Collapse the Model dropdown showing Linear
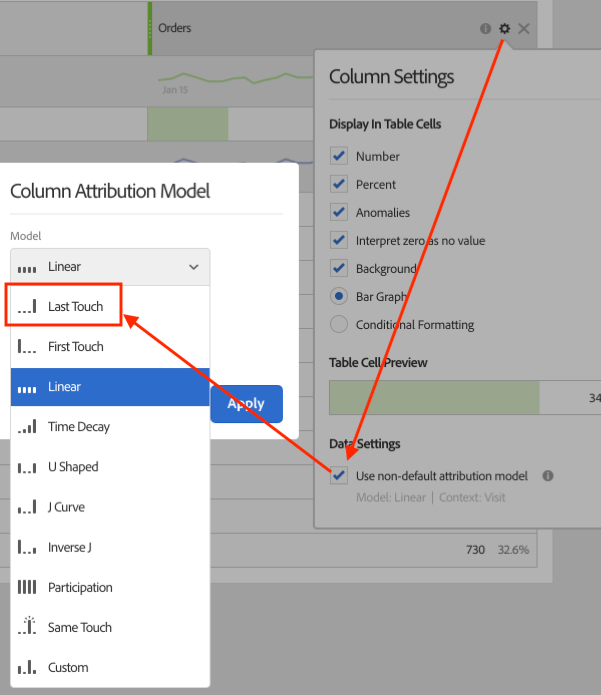 pyautogui.click(x=110, y=267)
